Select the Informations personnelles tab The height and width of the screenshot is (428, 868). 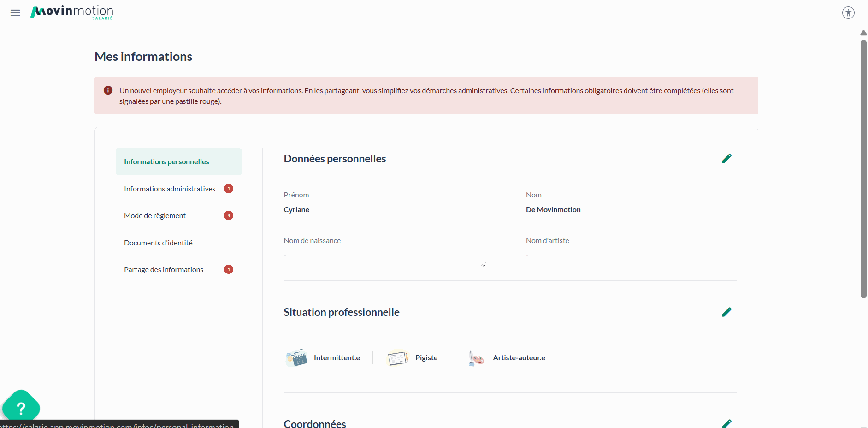pyautogui.click(x=166, y=162)
